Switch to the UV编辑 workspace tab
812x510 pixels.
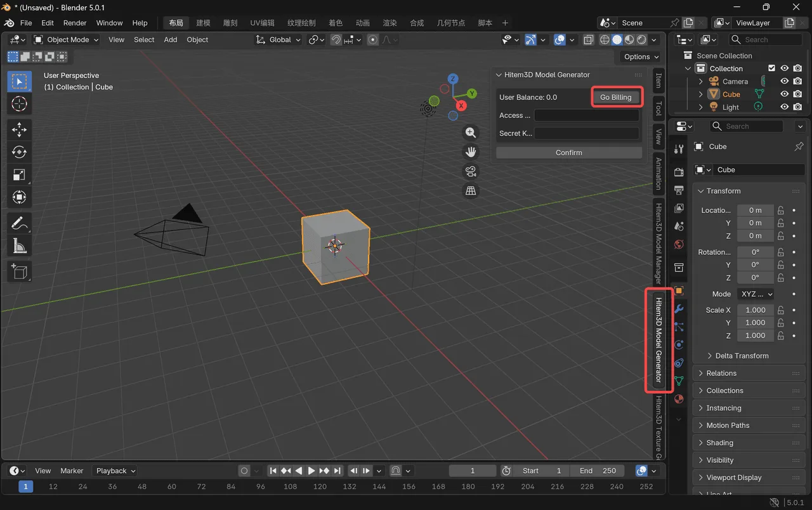(263, 23)
